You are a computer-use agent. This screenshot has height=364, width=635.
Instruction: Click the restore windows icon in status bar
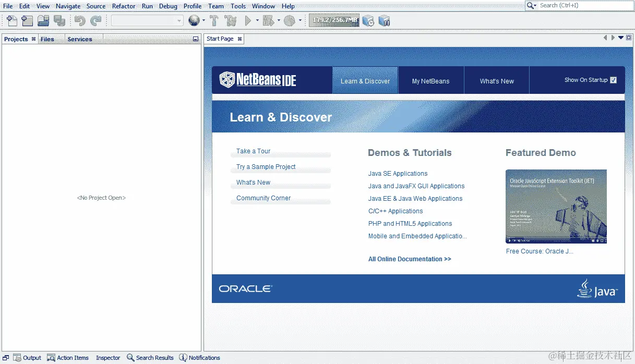(x=6, y=358)
